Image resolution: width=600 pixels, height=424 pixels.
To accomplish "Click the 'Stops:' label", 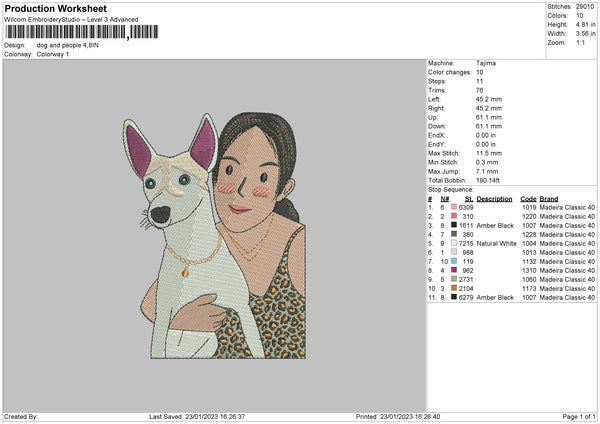I will (437, 81).
